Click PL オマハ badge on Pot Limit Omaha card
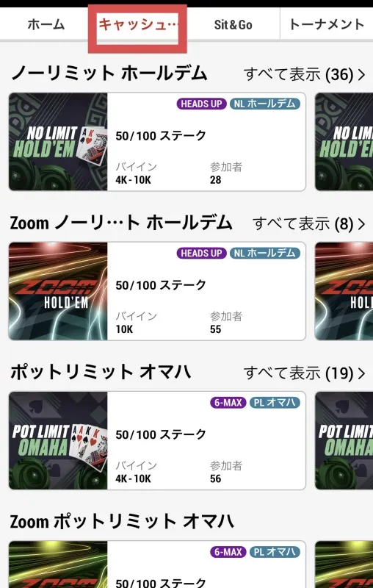Screen dimensions: 373x588 275,403
